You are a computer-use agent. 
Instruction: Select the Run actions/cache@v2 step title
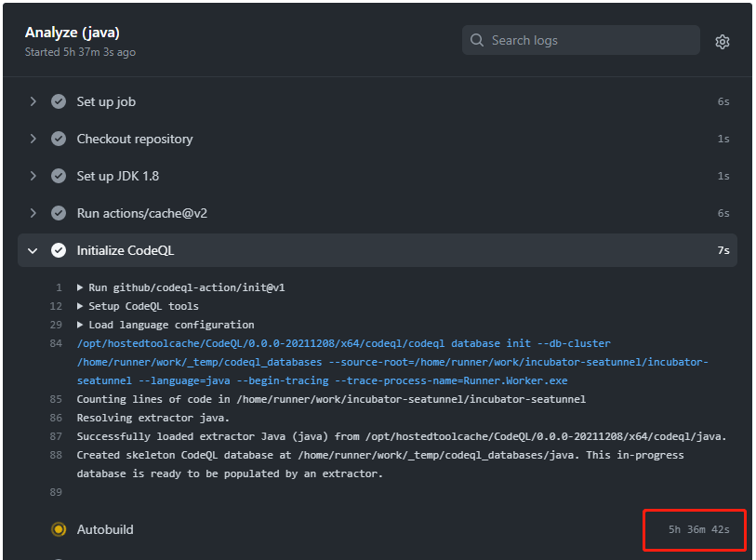click(141, 213)
